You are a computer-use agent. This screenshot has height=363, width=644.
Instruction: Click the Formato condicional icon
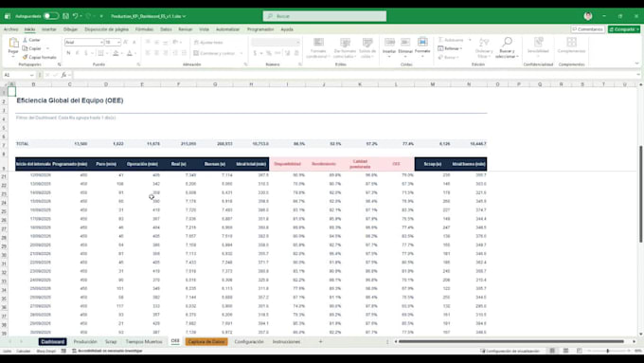pyautogui.click(x=318, y=43)
